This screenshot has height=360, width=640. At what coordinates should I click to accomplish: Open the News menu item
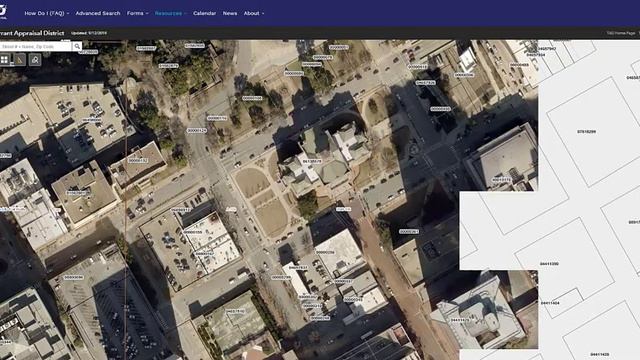[230, 13]
